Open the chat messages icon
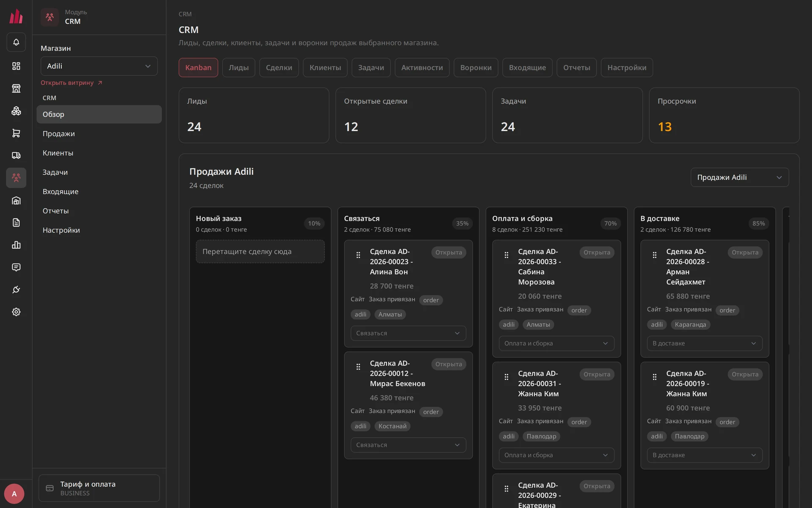The width and height of the screenshot is (812, 508). point(16,268)
